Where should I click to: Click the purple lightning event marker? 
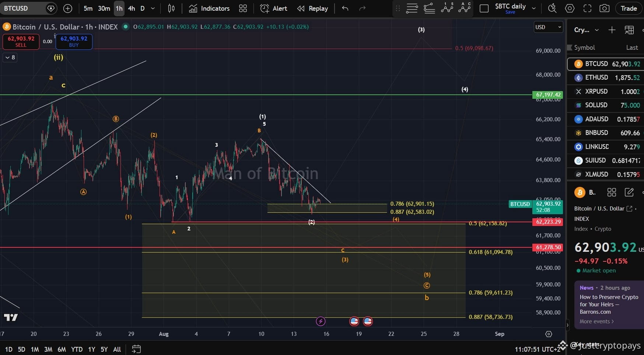coord(321,321)
